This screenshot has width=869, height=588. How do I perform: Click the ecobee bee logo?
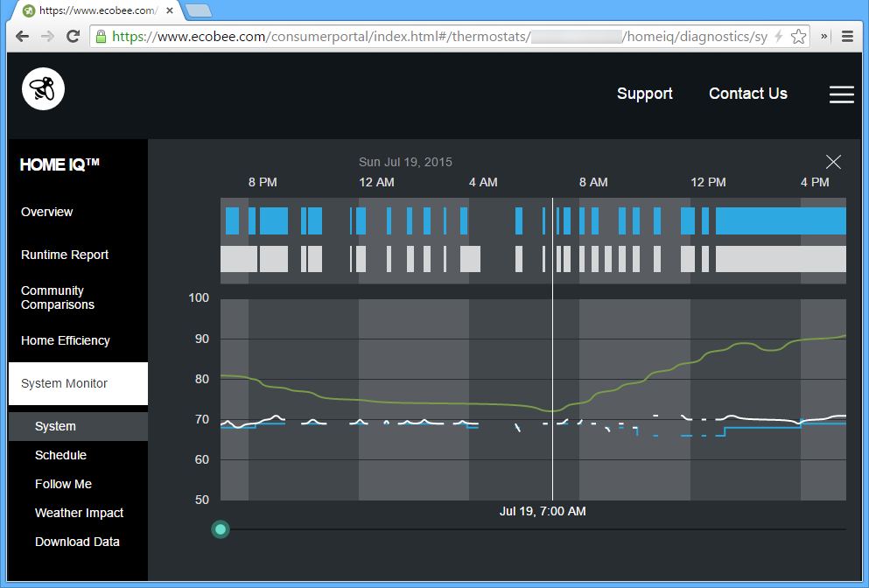tap(43, 88)
